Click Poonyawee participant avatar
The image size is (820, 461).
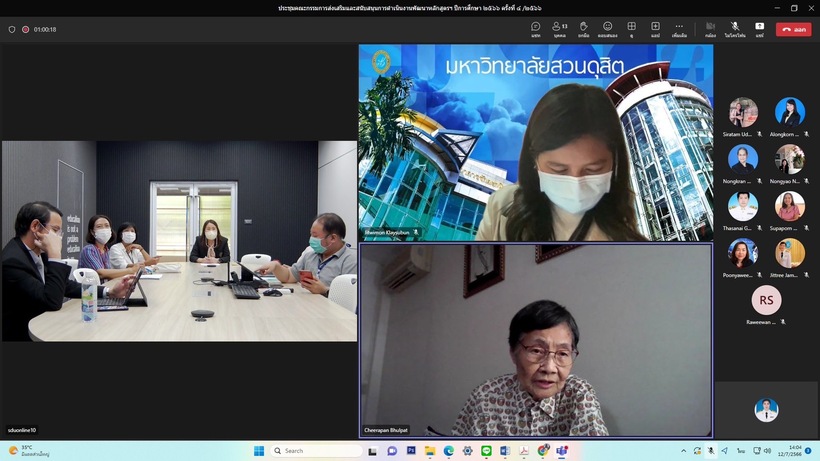coord(743,253)
